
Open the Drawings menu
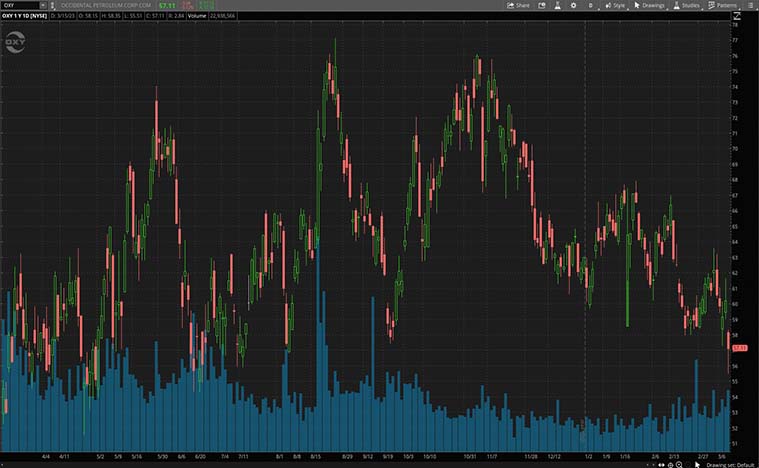(649, 5)
